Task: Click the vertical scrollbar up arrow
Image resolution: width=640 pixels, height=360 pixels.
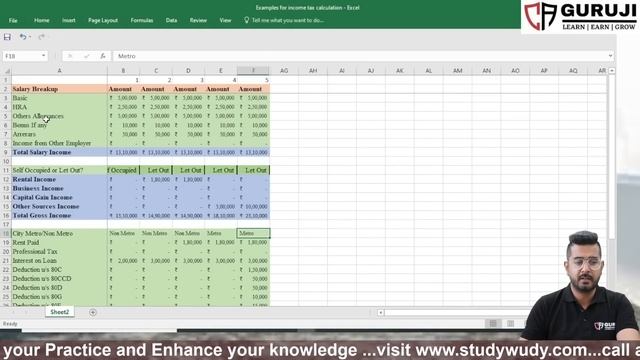Action: pos(612,71)
